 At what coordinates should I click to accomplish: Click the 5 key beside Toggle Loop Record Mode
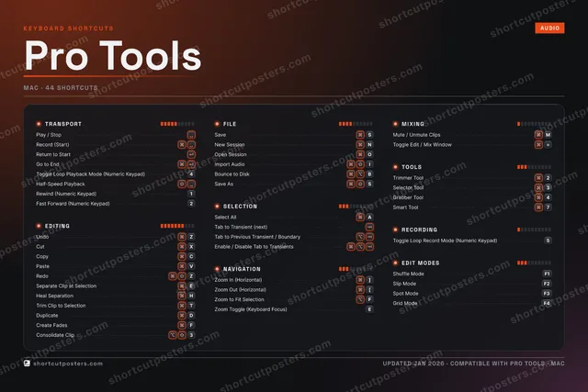point(548,241)
